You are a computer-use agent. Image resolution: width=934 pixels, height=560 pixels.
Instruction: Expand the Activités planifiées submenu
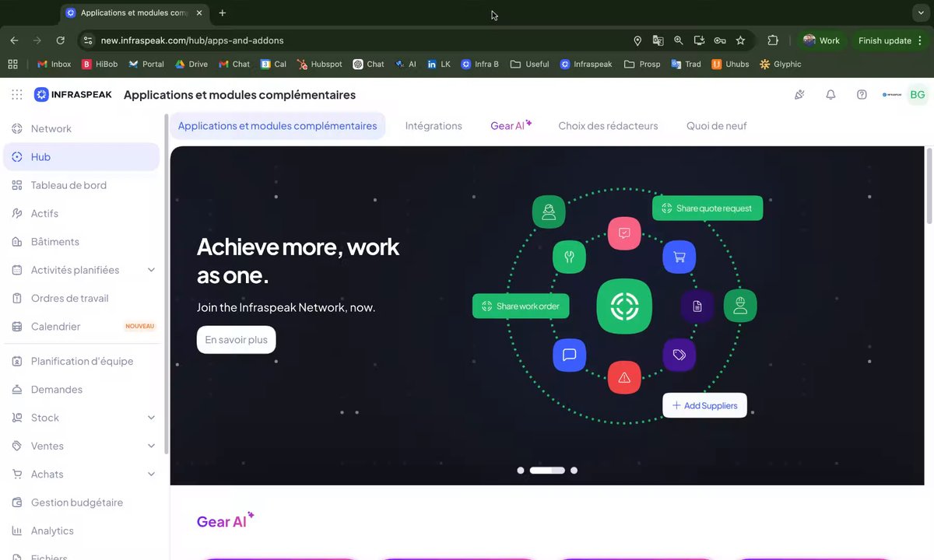tap(151, 270)
